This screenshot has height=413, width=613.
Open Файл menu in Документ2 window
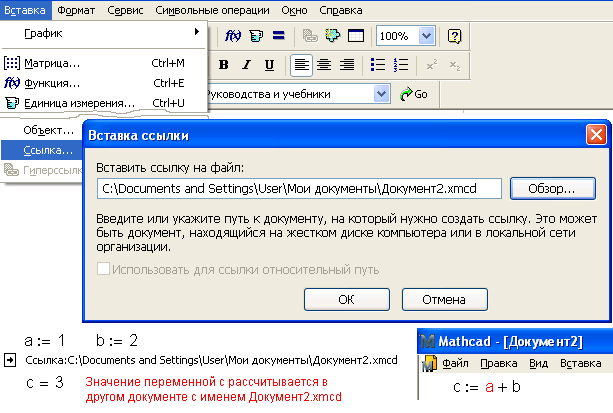tap(455, 363)
